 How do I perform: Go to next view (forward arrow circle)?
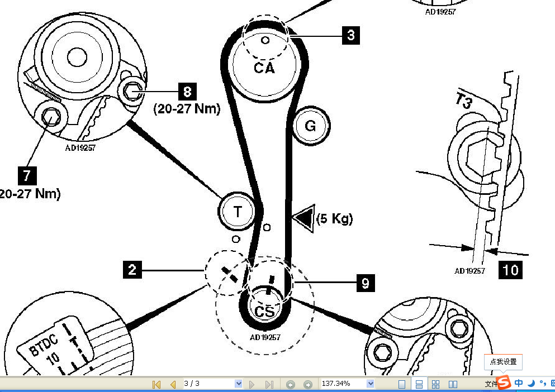[308, 385]
